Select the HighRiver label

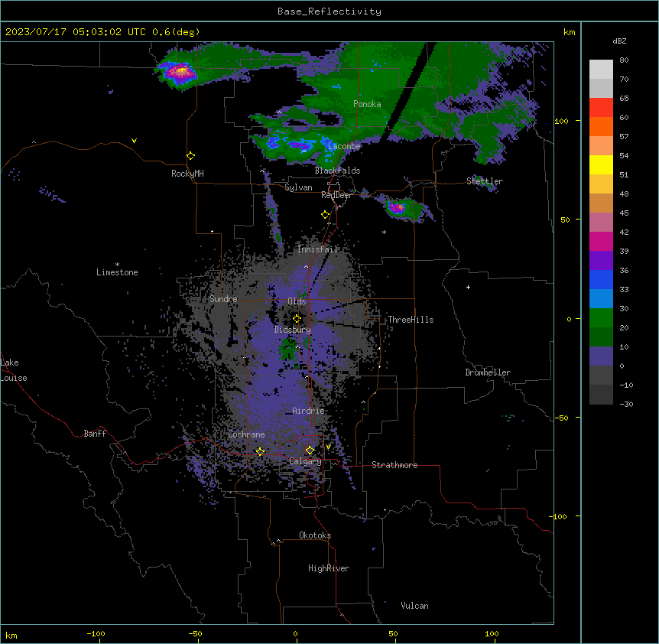click(329, 568)
